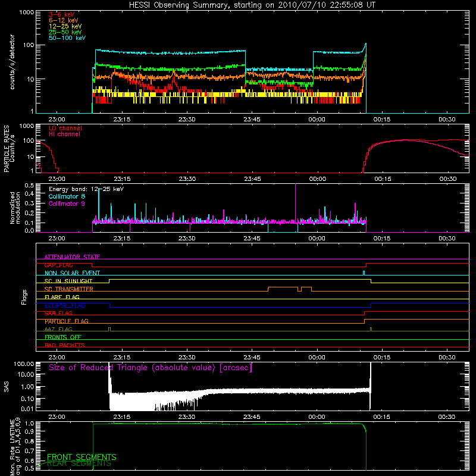Select the 50-100 keV legend label
476x476 pixels.
point(67,38)
